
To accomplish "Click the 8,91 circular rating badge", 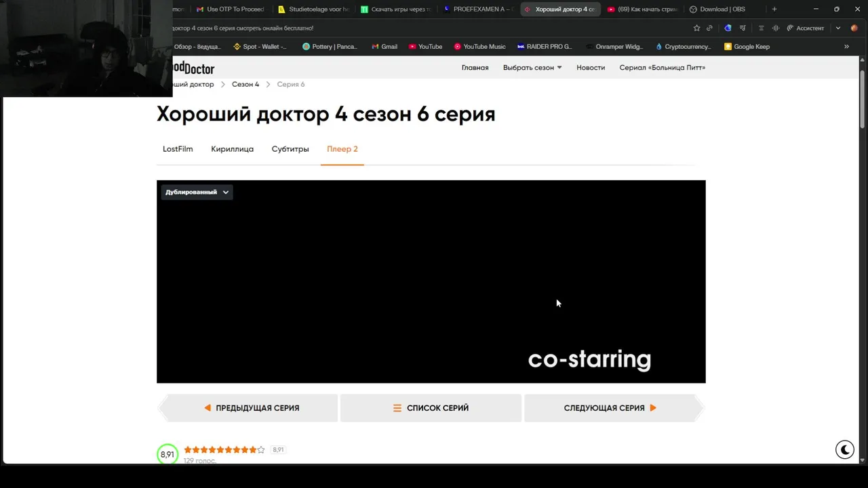I will [x=167, y=454].
